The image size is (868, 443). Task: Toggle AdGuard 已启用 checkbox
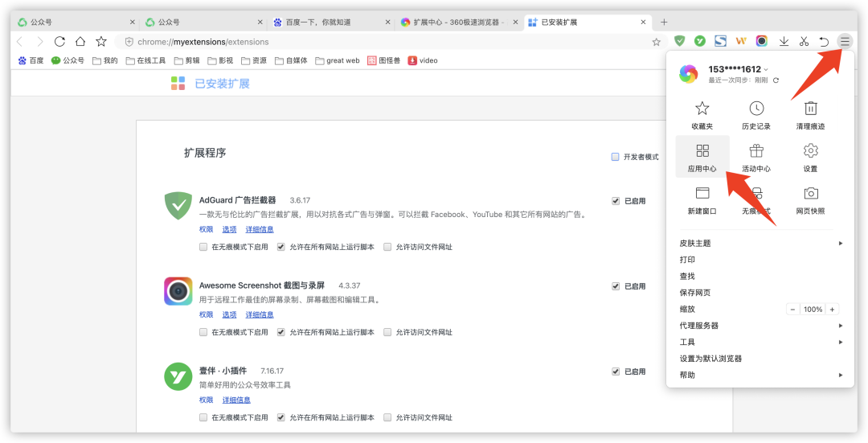click(x=616, y=201)
